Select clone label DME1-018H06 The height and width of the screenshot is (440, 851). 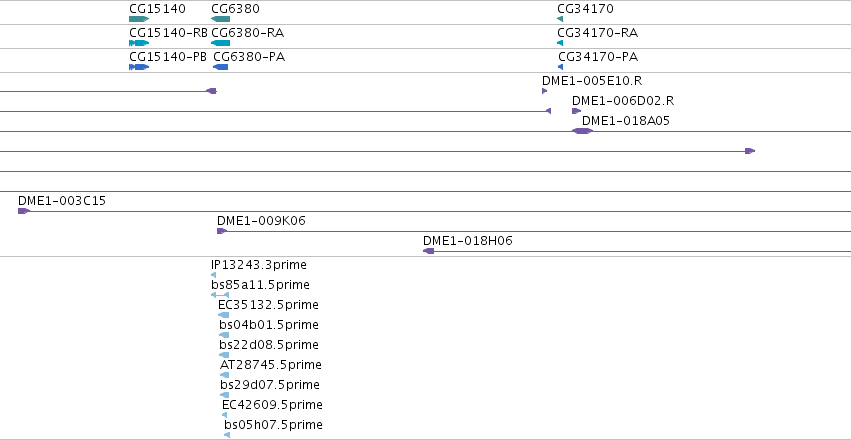(x=468, y=241)
